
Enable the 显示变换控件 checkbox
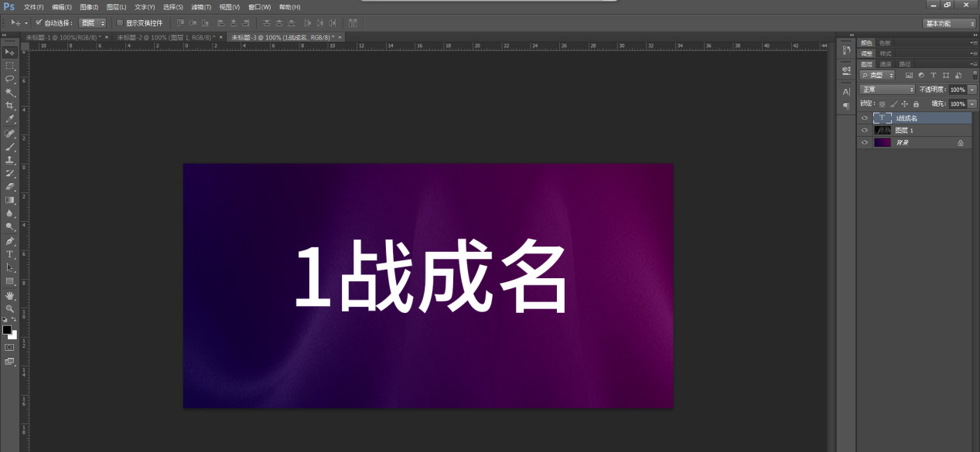(x=120, y=23)
